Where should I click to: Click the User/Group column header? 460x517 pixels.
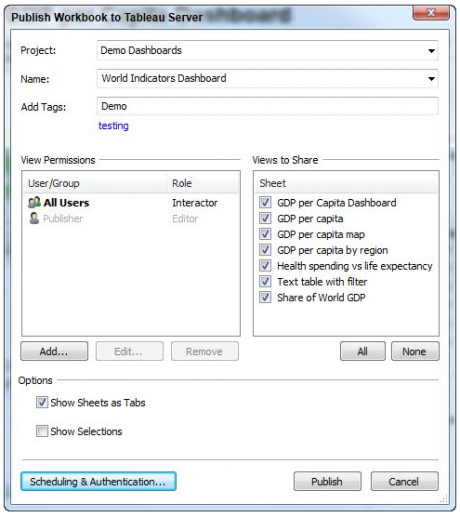pos(94,183)
